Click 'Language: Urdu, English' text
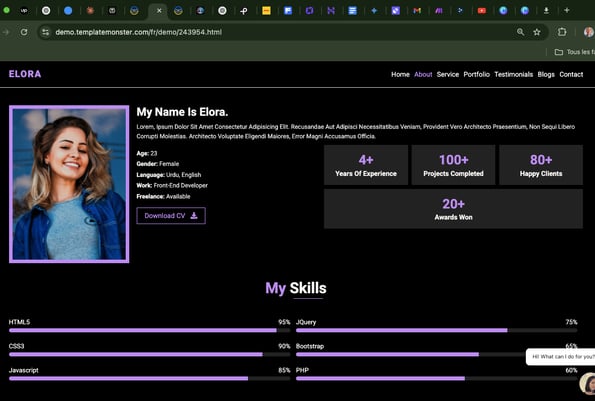Viewport: 595px width, 401px height. click(169, 175)
